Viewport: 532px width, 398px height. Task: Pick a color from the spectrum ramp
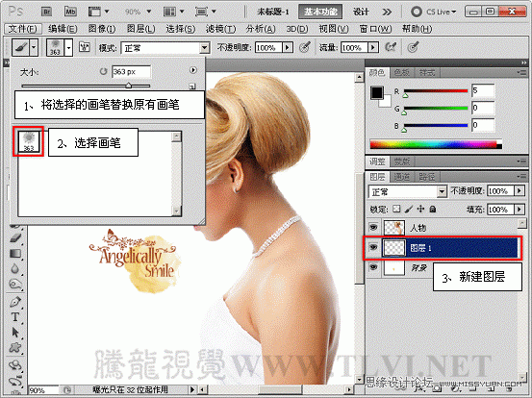coord(436,144)
